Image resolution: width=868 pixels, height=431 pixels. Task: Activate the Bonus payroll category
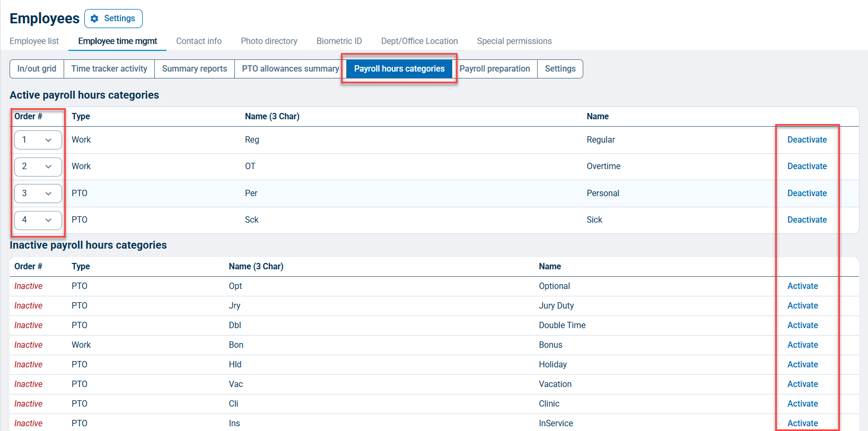coord(803,345)
